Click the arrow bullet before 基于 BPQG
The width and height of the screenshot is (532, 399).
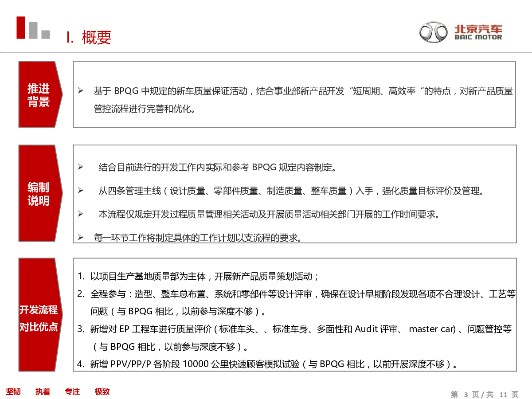tap(81, 91)
